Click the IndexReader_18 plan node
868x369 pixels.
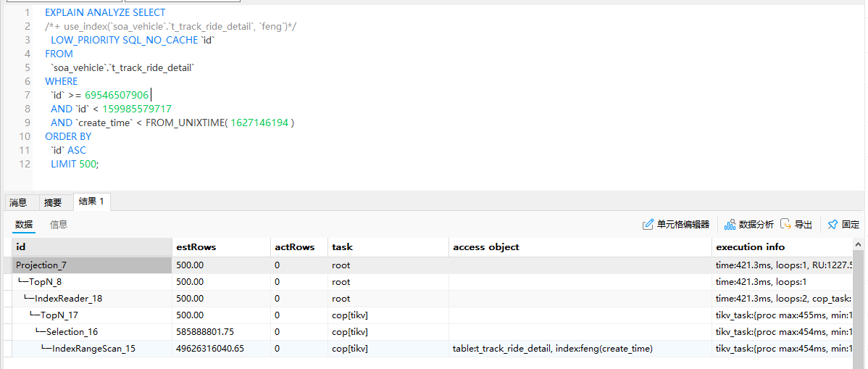pyautogui.click(x=68, y=299)
